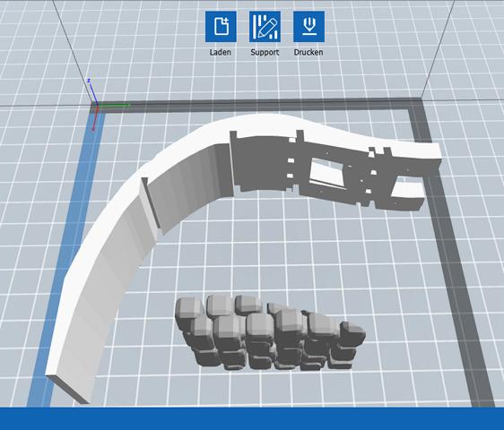
Task: Click the Laden text label
Action: [221, 52]
